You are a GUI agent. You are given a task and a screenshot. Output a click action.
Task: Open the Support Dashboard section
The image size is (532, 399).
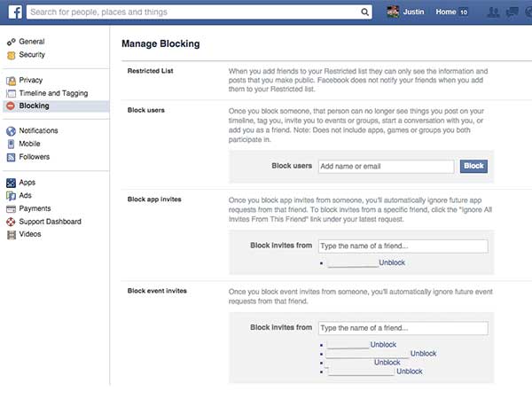tap(50, 222)
